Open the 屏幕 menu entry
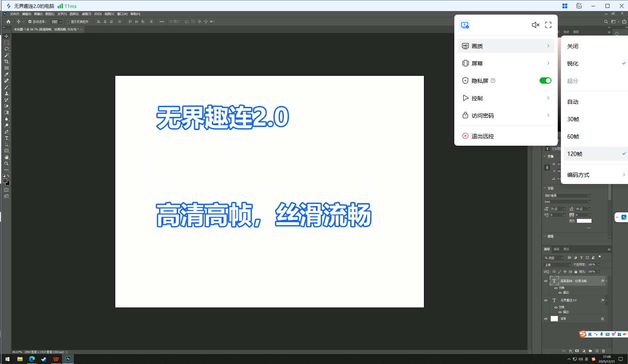 506,63
